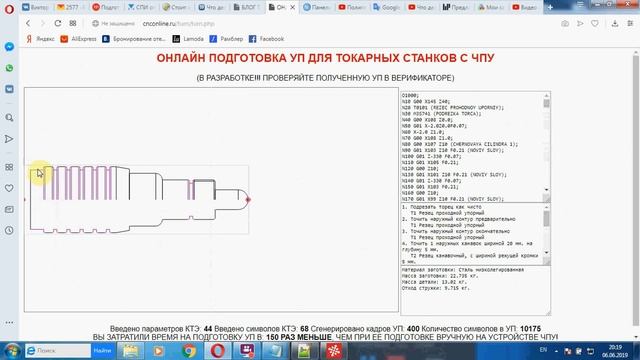Viewport: 640px width, 360px height.
Task: Switch to the Google tab
Action: tap(386, 7)
